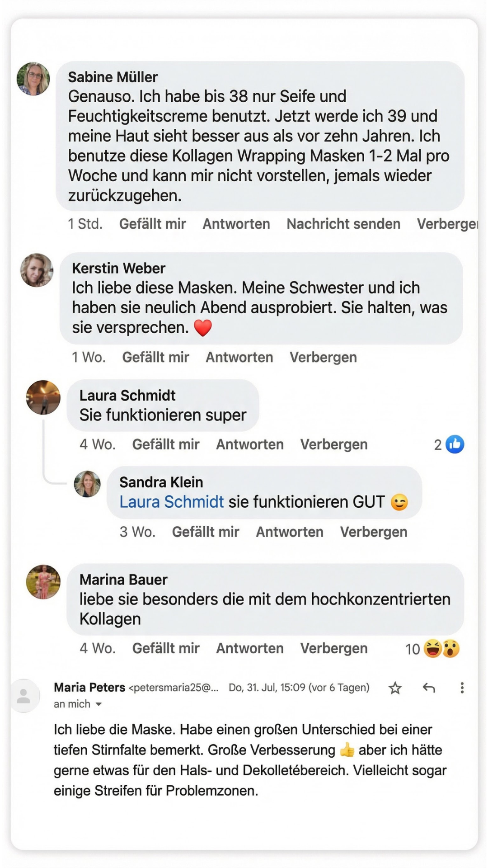This screenshot has height=868, width=488.
Task: Open Kerstin Weber's profile picture
Action: (x=37, y=270)
